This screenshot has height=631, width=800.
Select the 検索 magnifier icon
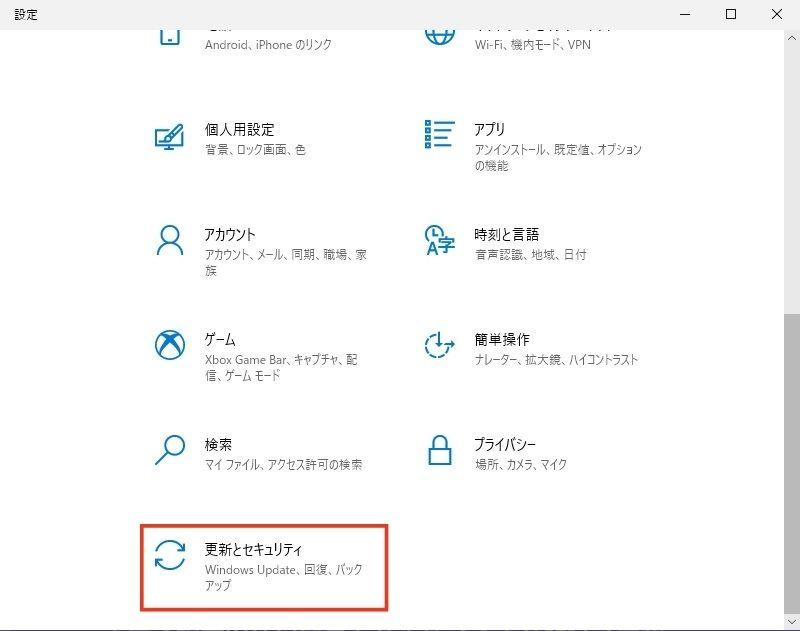(x=168, y=446)
